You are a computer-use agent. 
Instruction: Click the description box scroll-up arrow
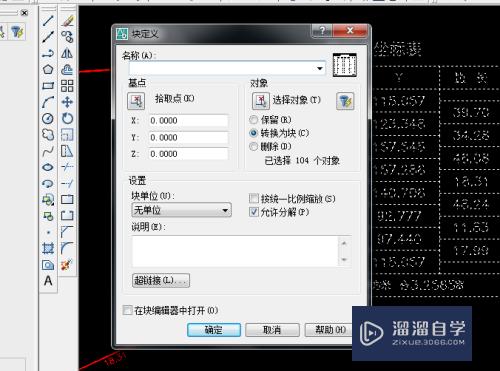click(344, 243)
